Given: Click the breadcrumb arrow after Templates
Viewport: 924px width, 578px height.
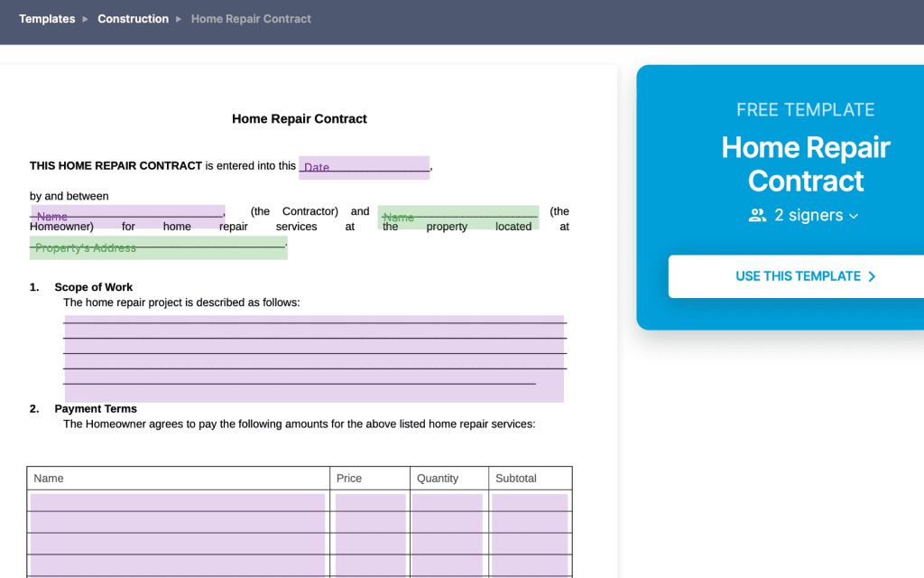Looking at the screenshot, I should (x=84, y=19).
